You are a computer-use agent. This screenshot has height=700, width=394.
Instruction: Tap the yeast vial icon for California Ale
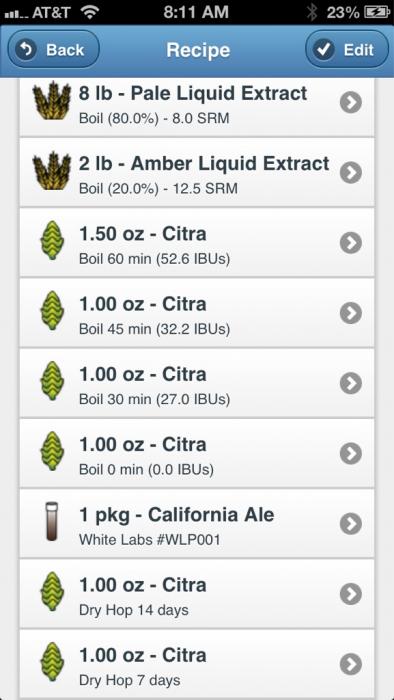[x=52, y=521]
